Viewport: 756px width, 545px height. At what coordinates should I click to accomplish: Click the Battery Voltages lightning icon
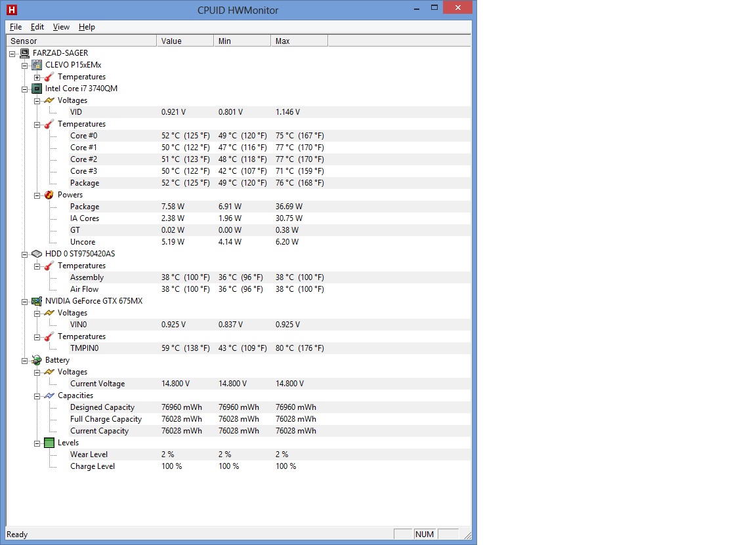point(49,372)
